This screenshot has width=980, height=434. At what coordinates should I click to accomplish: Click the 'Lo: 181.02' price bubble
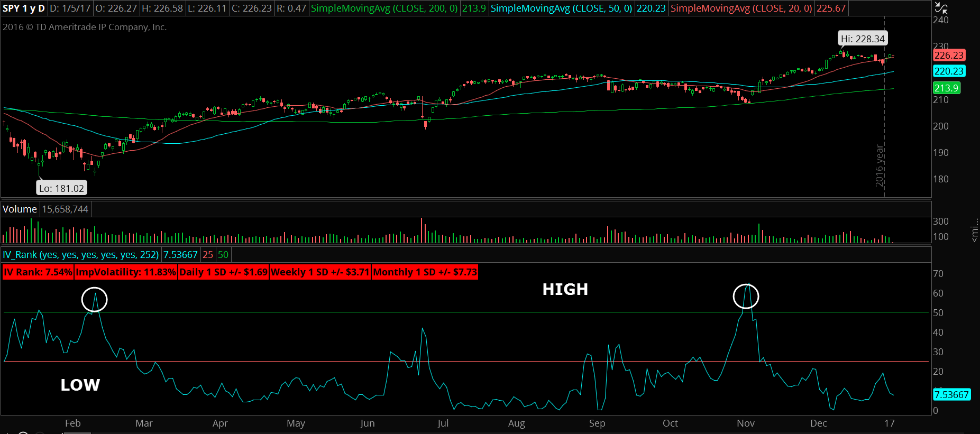click(61, 188)
